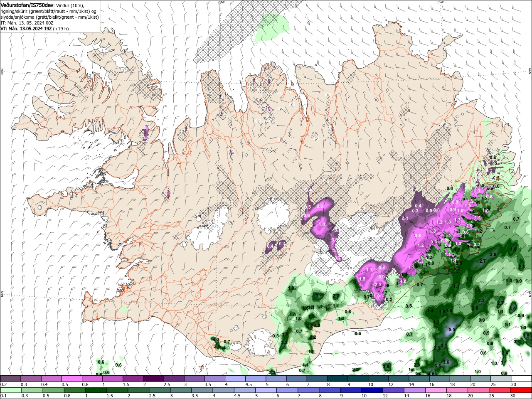Screen dimensions: 532x399
Task: Click the snow legend swatch between 1 and 1.5
Action: (113, 379)
